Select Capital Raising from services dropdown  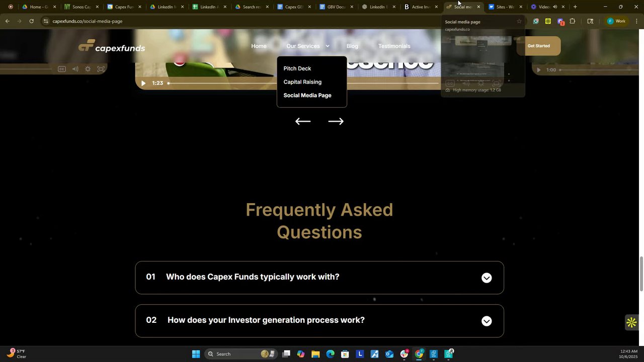point(302,82)
